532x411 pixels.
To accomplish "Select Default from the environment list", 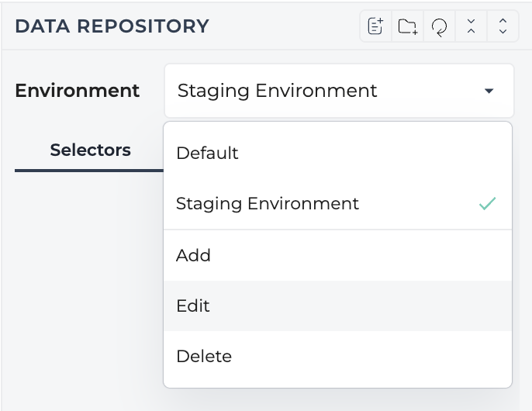I will tap(337, 153).
